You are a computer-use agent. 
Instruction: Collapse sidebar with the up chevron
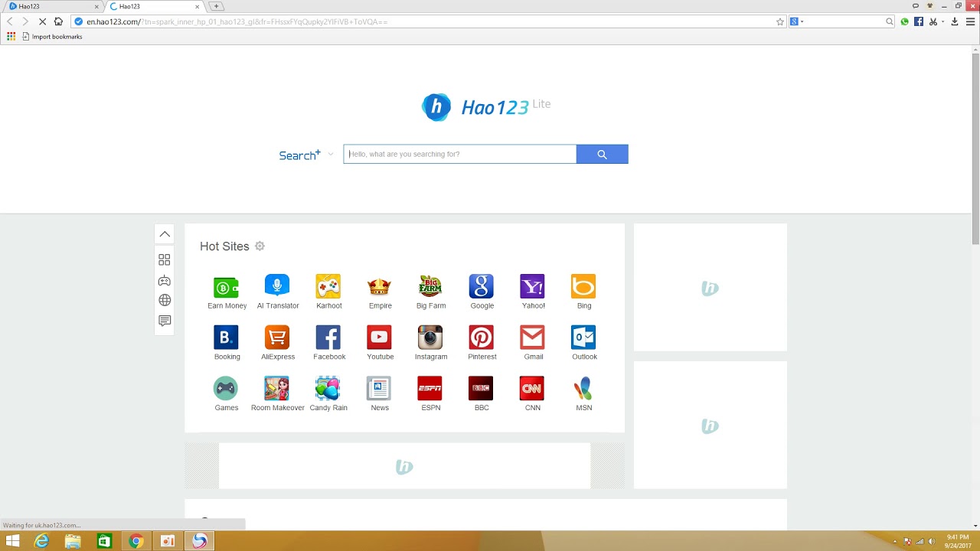[x=165, y=234]
